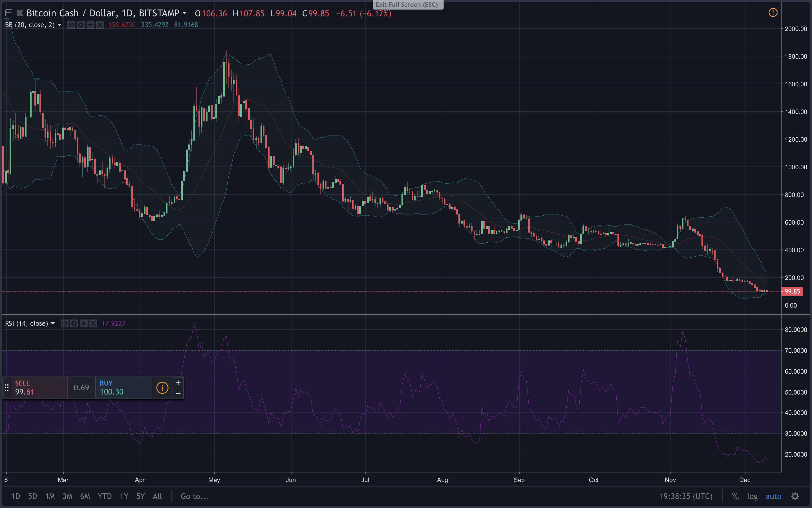812x508 pixels.
Task: Click the 2000.00 price axis label
Action: point(796,29)
